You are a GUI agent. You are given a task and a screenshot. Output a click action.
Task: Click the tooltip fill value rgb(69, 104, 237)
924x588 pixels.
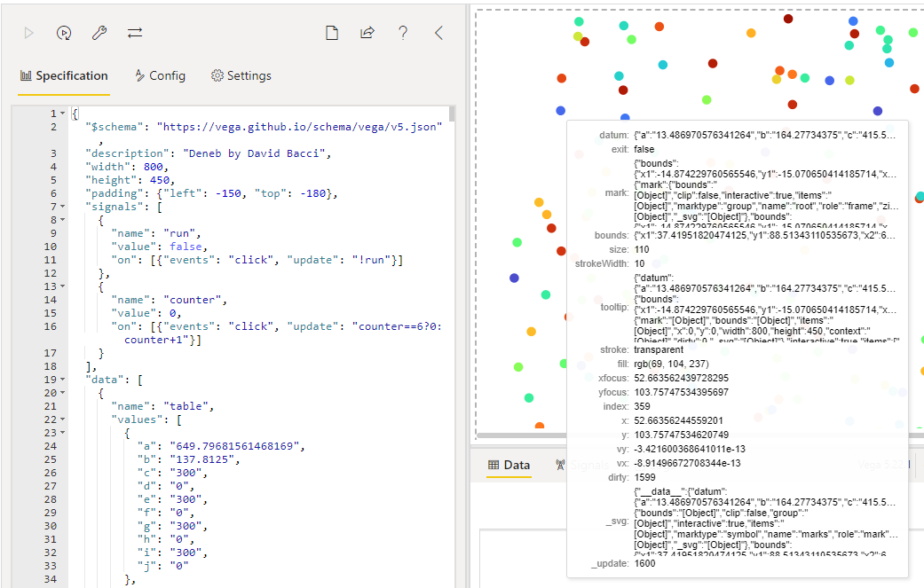[x=671, y=364]
